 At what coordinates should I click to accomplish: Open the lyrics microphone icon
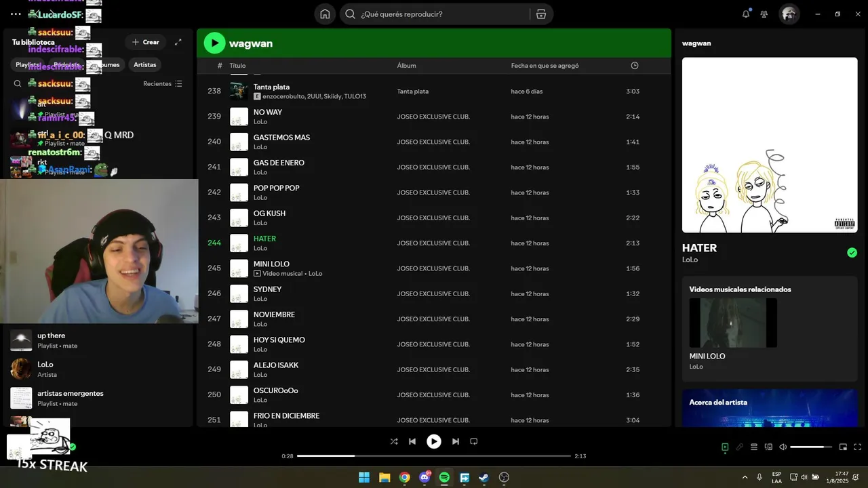tap(740, 447)
